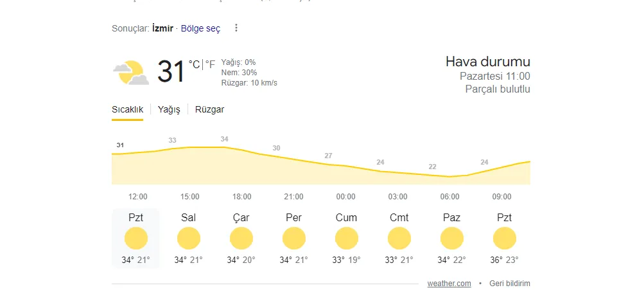This screenshot has width=644, height=290.
Task: Open the weather.com source link
Action: [x=449, y=284]
